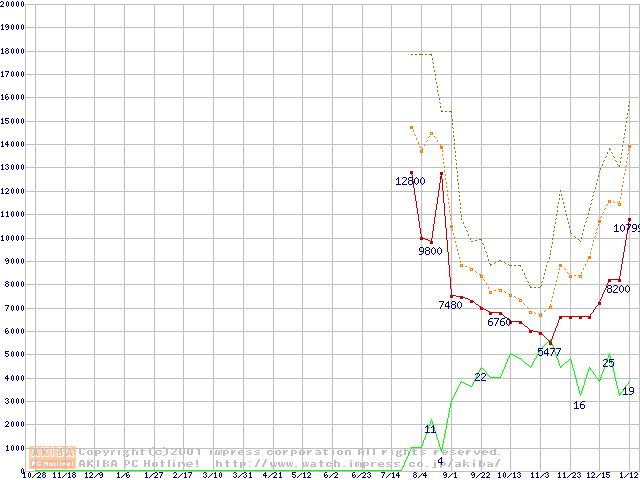Image resolution: width=640 pixels, height=480 pixels.
Task: Click the 10000 y-axis label
Action: pyautogui.click(x=13, y=238)
